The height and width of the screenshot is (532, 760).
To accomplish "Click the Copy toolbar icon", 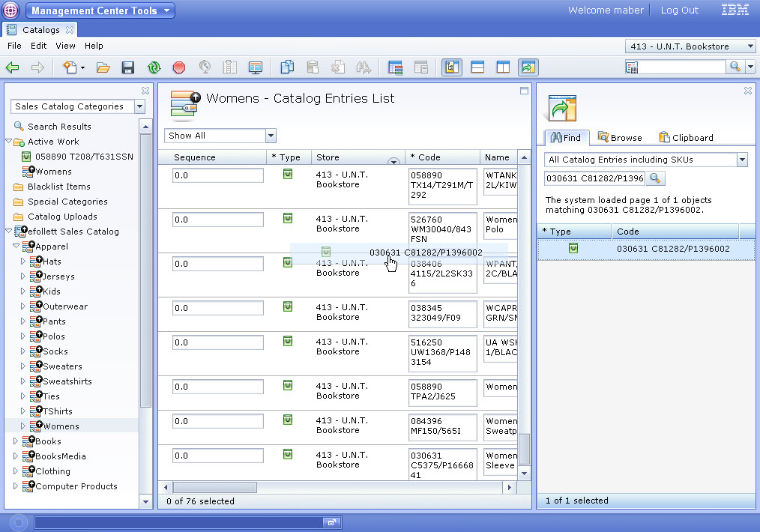I will coord(287,67).
